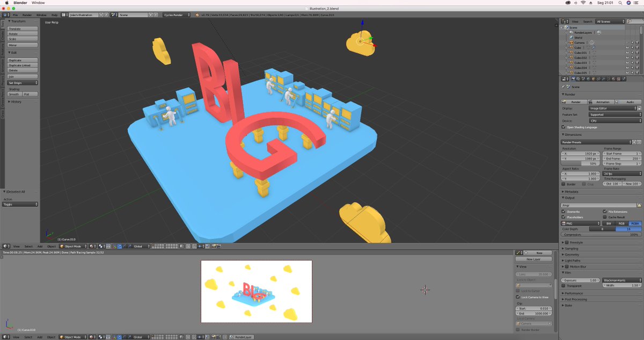Open the Apple menu
644x340 pixels.
[7, 3]
